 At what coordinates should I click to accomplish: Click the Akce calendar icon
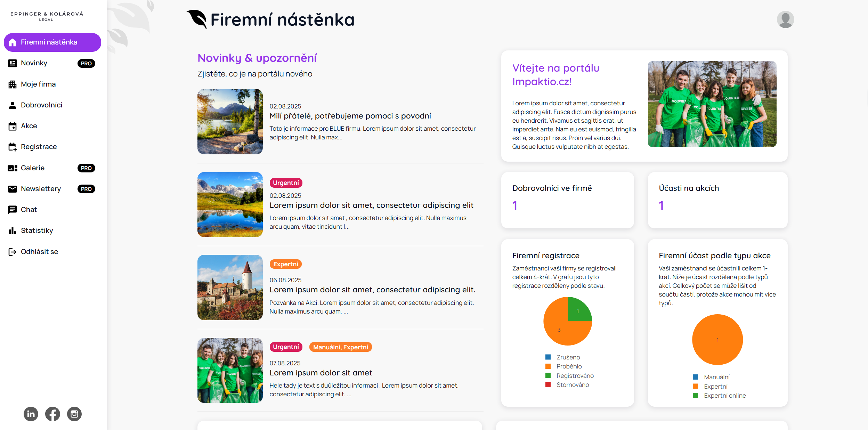tap(13, 126)
